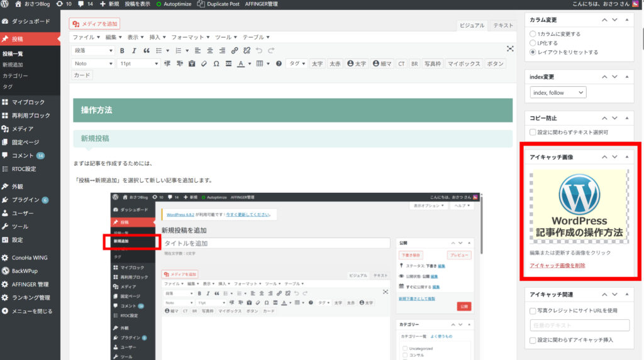Switch to the ビジュアル editor tab
644x360 pixels.
point(472,26)
